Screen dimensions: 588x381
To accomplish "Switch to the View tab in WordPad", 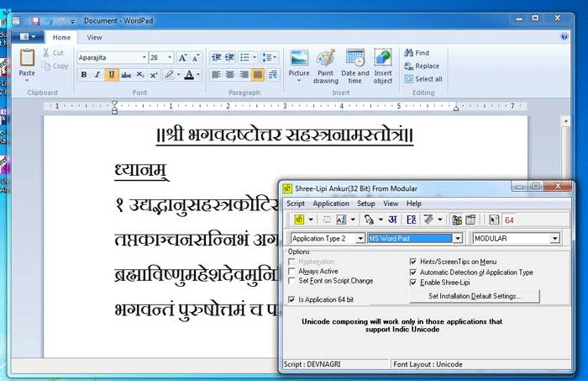I will [x=94, y=38].
